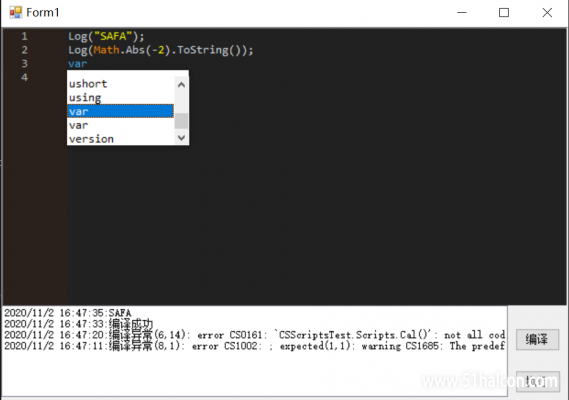
Task: Click the CS0161 error log entry
Action: click(254, 335)
